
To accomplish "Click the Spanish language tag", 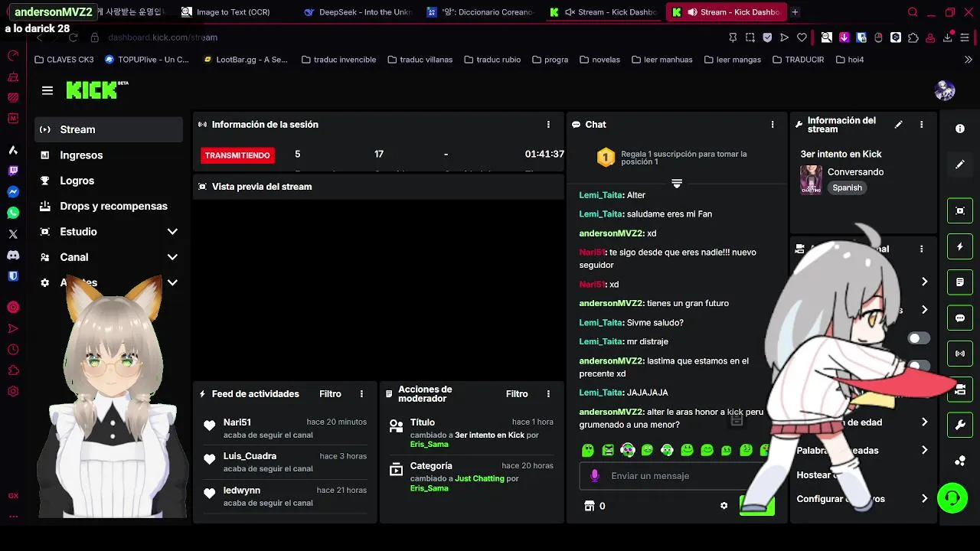I will pos(847,187).
